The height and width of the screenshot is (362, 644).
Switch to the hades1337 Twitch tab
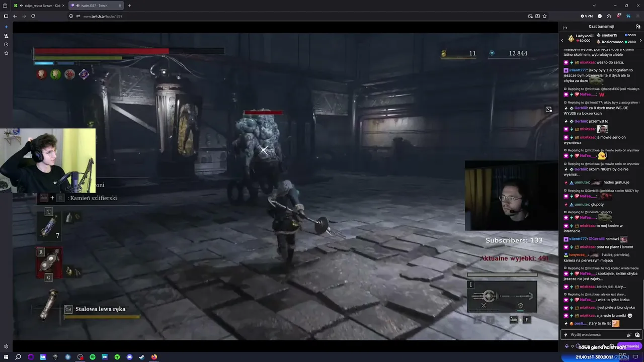tap(97, 6)
